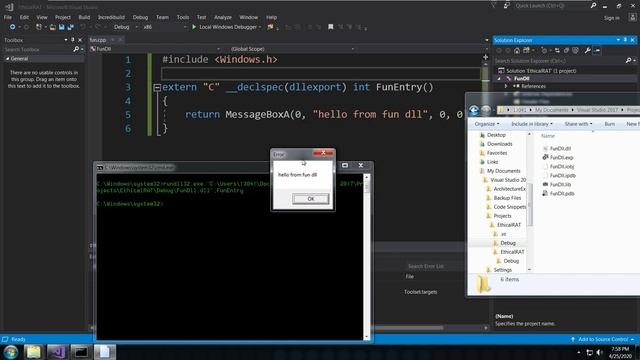Click Add to Source Control in status bar
640x360 pixels.
coord(602,339)
